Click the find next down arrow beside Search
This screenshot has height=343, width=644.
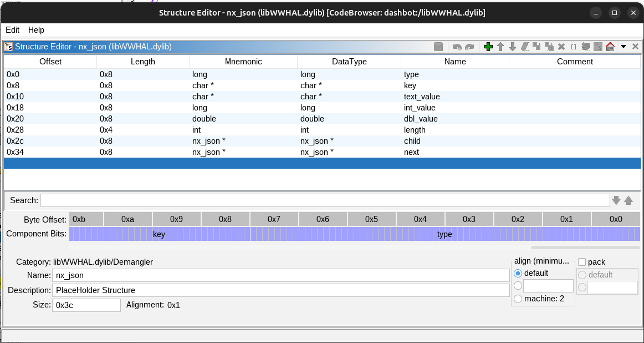click(x=616, y=200)
